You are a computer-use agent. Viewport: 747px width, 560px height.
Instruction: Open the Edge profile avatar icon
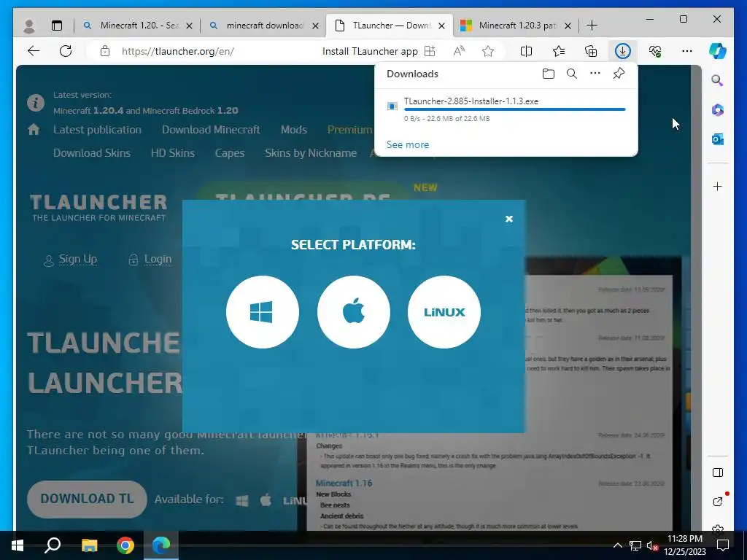[29, 26]
